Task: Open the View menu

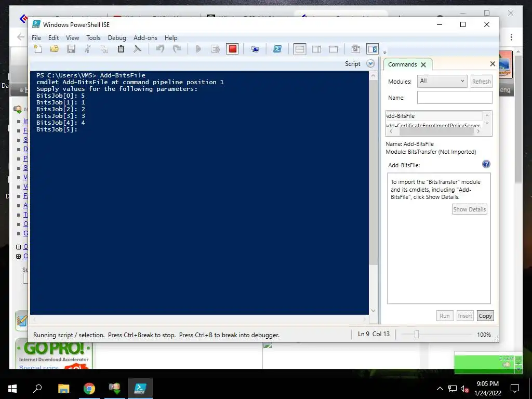Action: click(x=72, y=38)
